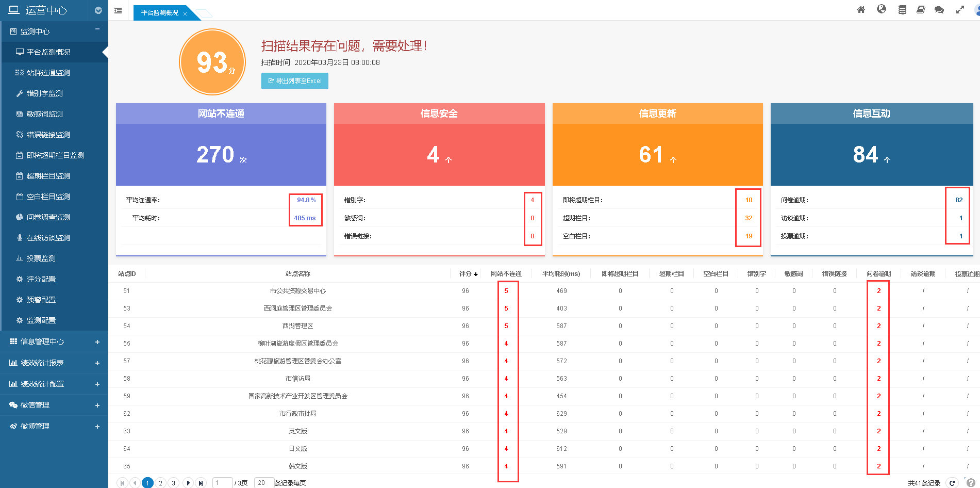Jump to the last page in pagination
This screenshot has width=980, height=488.
point(201,483)
